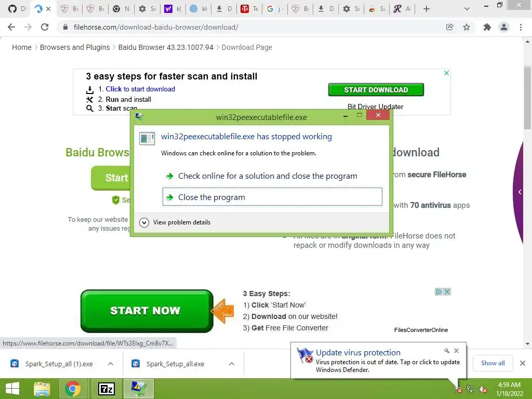Screen dimensions: 532x399
Task: Switch to the red T tab
Action: click(249, 9)
